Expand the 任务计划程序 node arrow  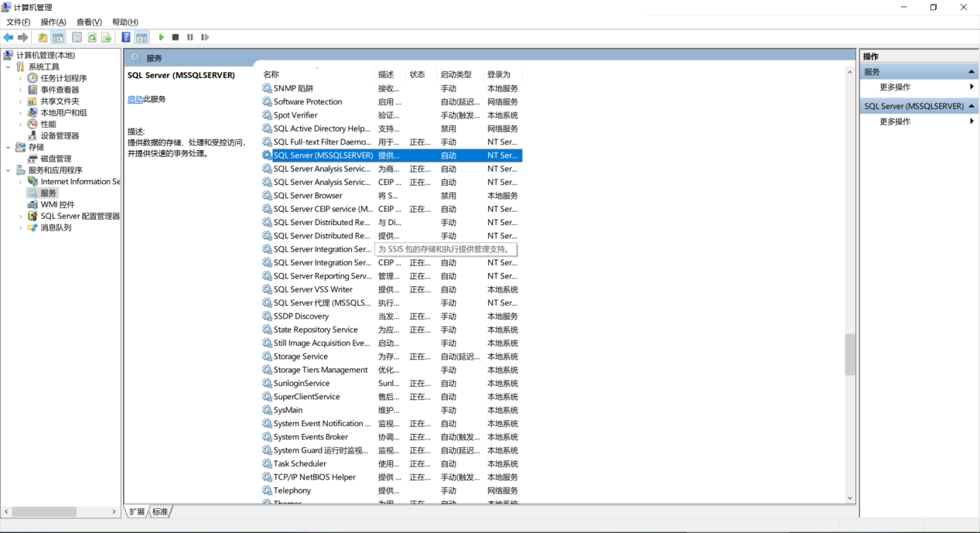click(x=21, y=78)
